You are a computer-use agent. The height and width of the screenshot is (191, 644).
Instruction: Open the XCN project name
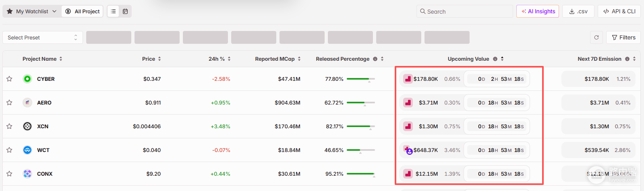[43, 126]
